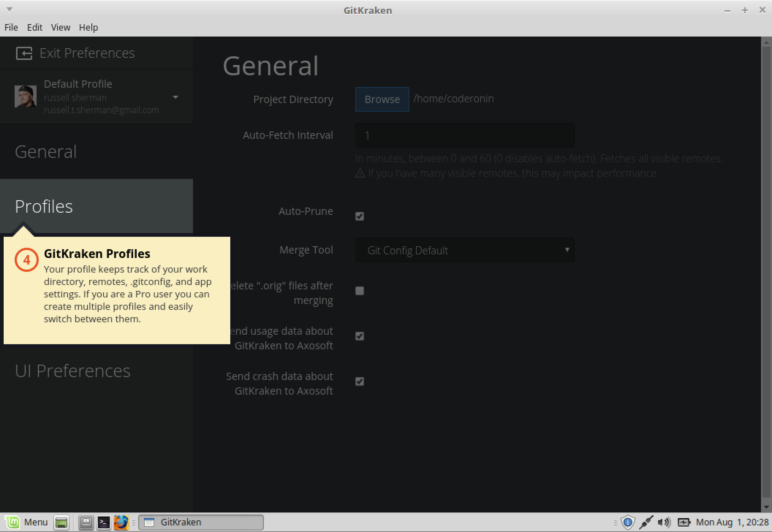Click the warning triangle icon about remotes
This screenshot has height=532, width=772.
click(360, 173)
